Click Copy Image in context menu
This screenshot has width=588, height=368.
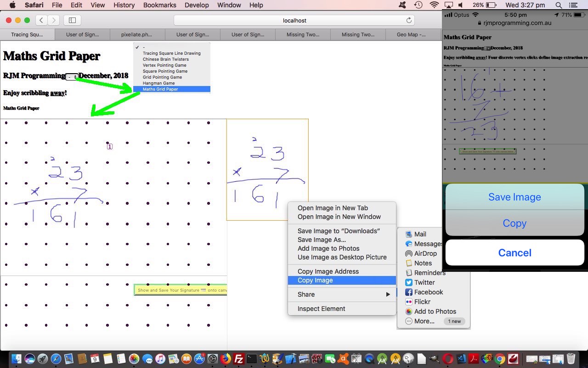pos(342,280)
